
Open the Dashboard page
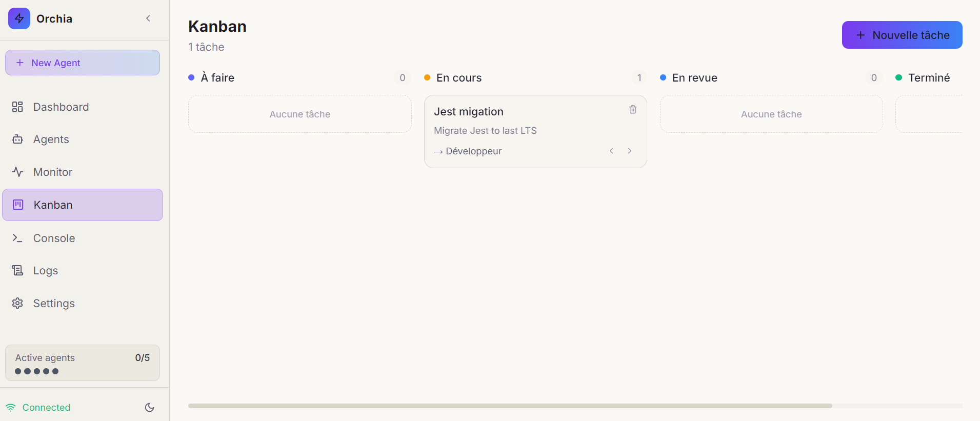click(x=83, y=107)
